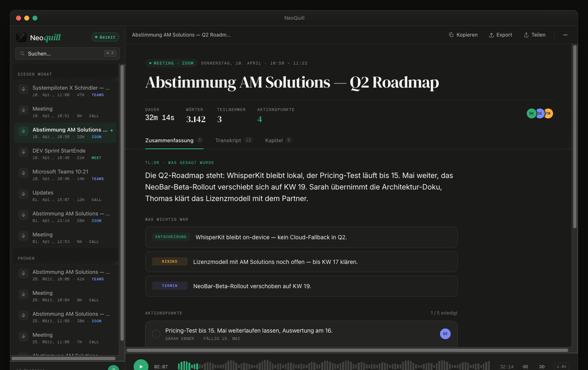Click the RISIKO Lizenzmodell highlight card
588x370 pixels.
pos(301,262)
